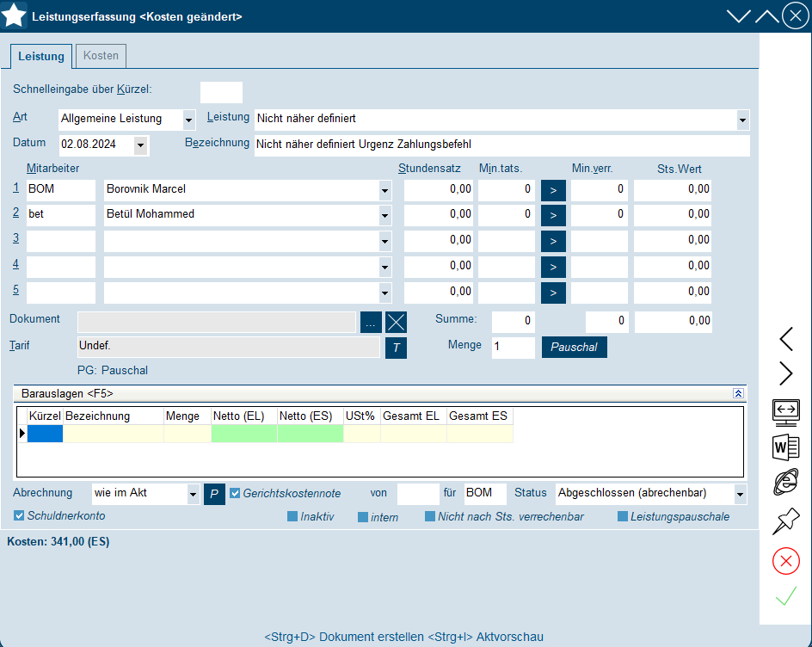The height and width of the screenshot is (647, 812).
Task: Go to previous record with left chevron
Action: point(786,339)
